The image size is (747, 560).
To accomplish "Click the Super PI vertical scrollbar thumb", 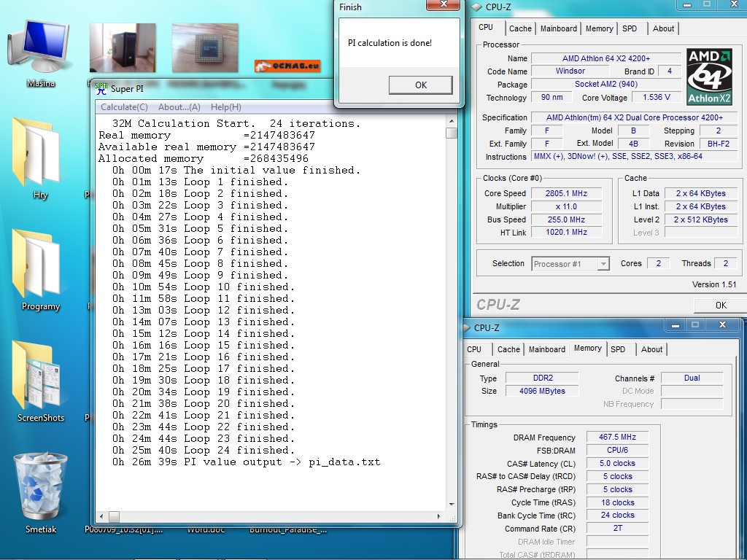I will (451, 133).
